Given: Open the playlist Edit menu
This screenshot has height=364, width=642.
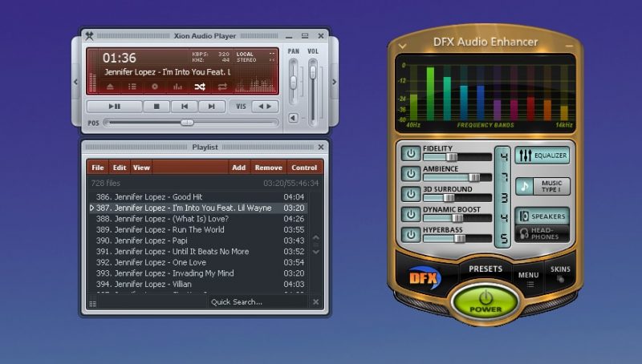Looking at the screenshot, I should point(119,168).
